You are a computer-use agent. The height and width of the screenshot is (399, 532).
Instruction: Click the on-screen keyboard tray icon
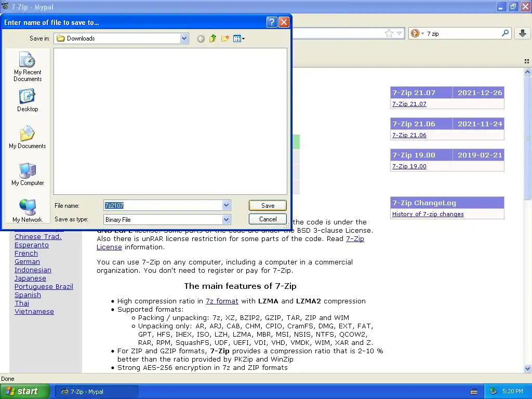[474, 392]
